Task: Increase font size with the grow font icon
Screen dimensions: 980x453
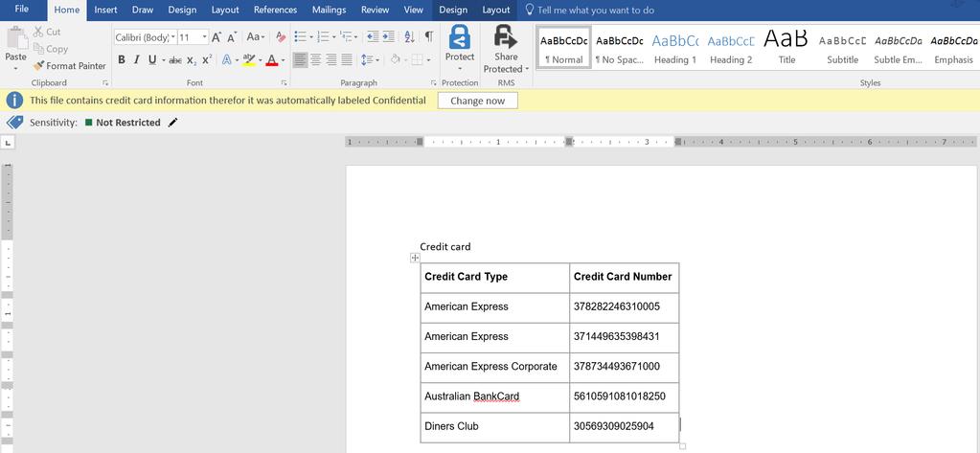Action: click(217, 37)
